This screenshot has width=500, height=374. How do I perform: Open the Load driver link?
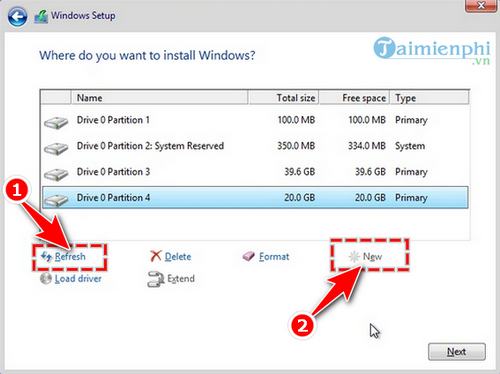tap(78, 278)
